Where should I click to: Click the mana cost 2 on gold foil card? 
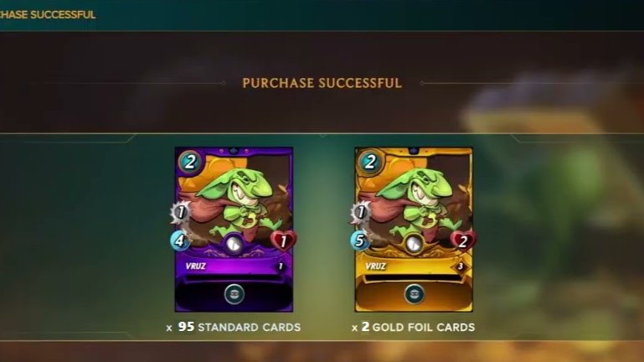(x=369, y=162)
